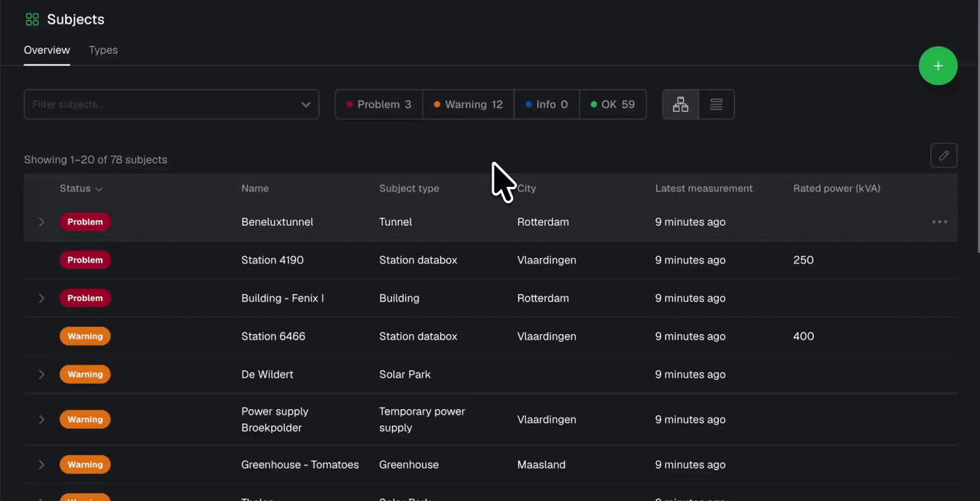Open the Station 4190 subject name
The width and height of the screenshot is (980, 501).
click(273, 260)
